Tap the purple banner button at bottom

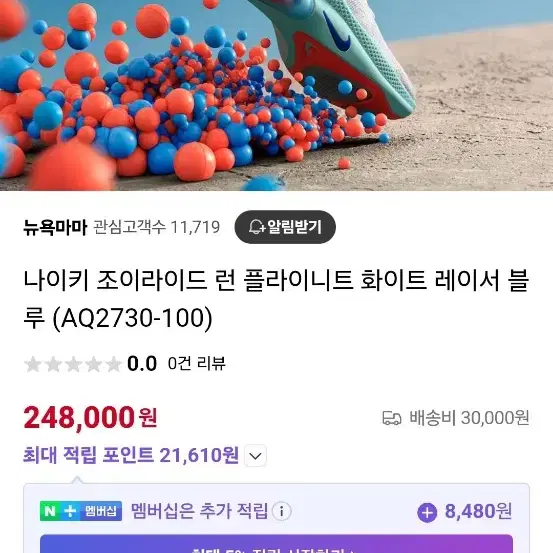pyautogui.click(x=276, y=544)
